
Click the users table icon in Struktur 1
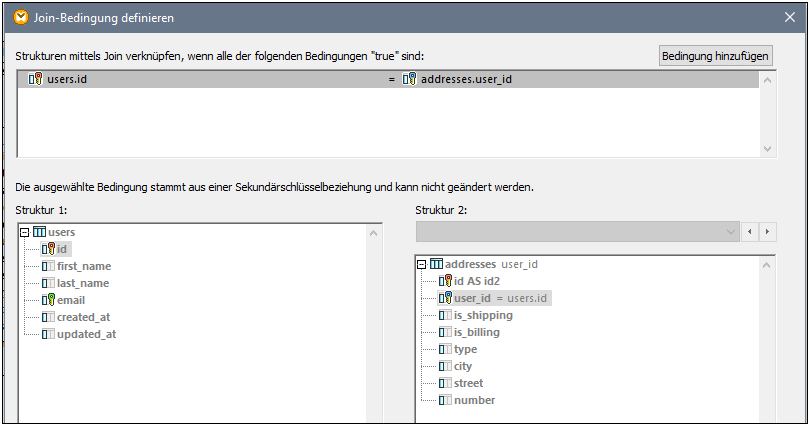tap(40, 232)
